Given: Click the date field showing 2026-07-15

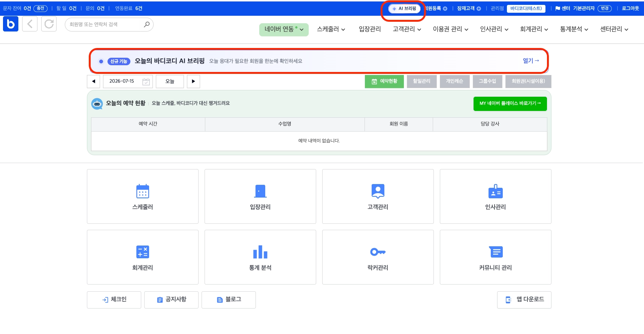Looking at the screenshot, I should (x=128, y=81).
